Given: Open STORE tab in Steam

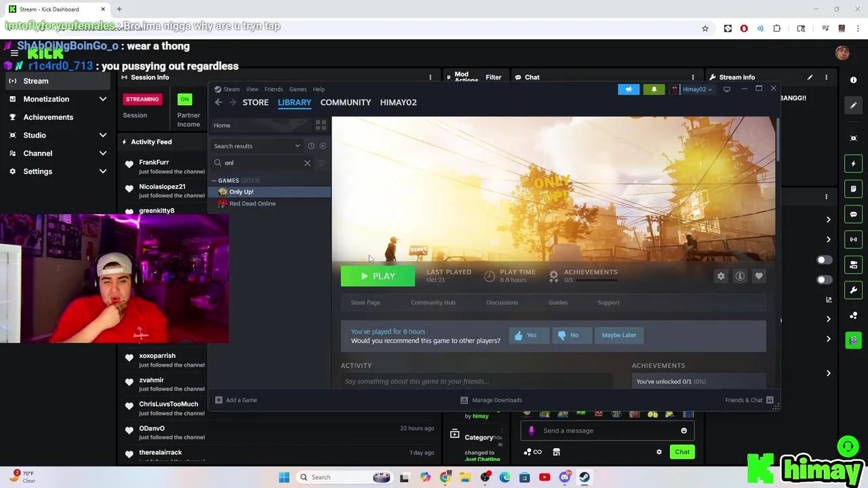Looking at the screenshot, I should (256, 102).
